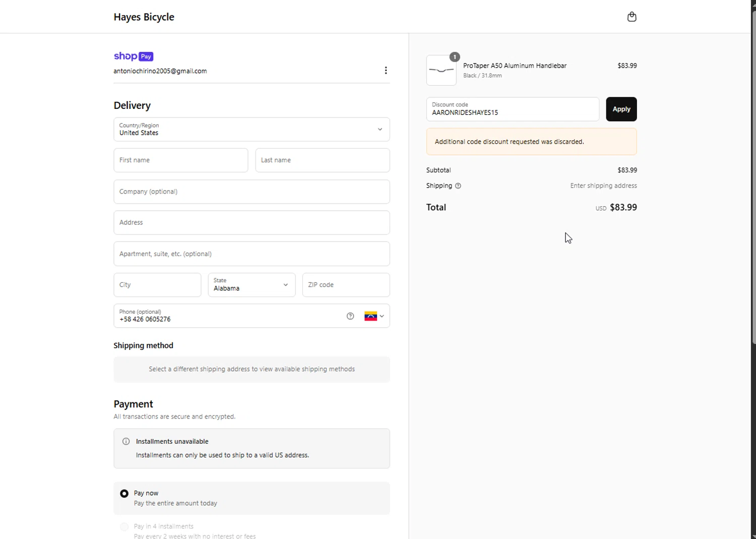Click the item quantity badge on handlebar
The image size is (756, 539).
455,57
